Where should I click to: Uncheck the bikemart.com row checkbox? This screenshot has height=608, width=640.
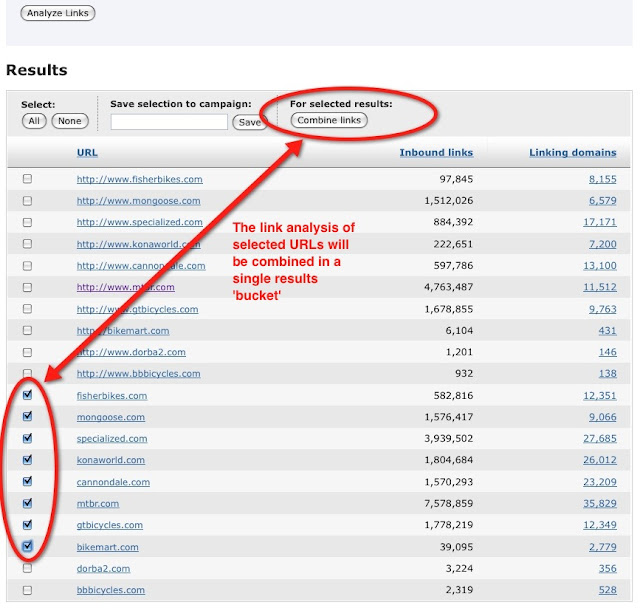pos(28,546)
